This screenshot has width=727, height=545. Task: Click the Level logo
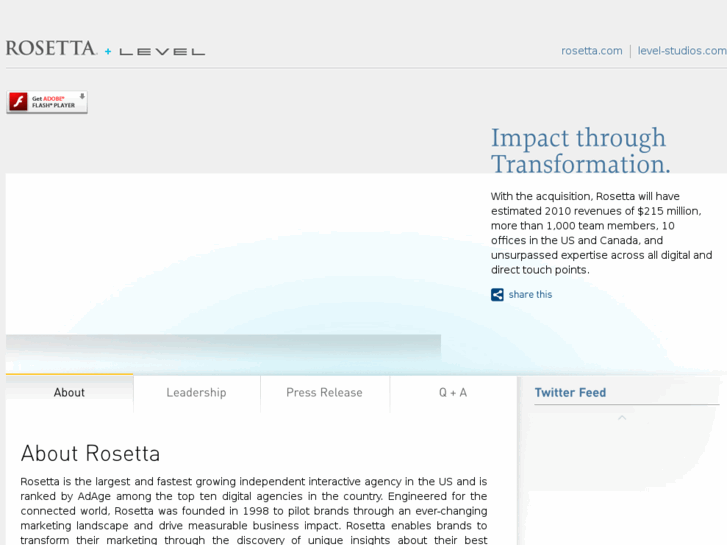[x=162, y=52]
